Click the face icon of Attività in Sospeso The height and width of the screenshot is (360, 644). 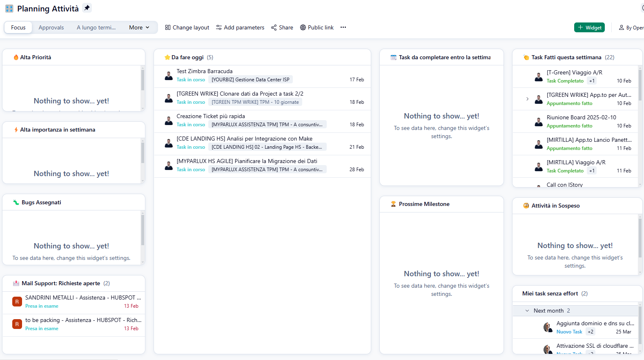[526, 206]
